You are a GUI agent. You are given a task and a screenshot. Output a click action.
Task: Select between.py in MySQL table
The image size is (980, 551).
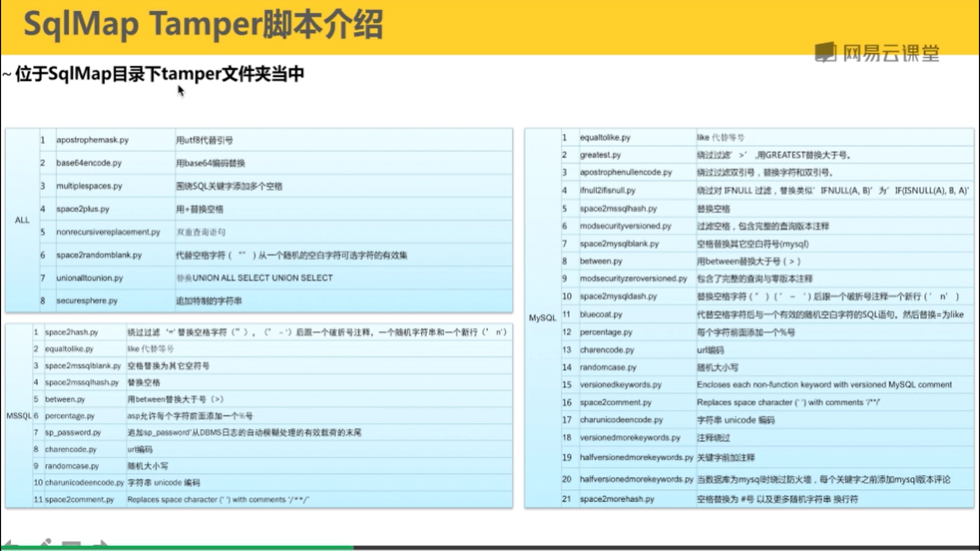[x=601, y=261]
